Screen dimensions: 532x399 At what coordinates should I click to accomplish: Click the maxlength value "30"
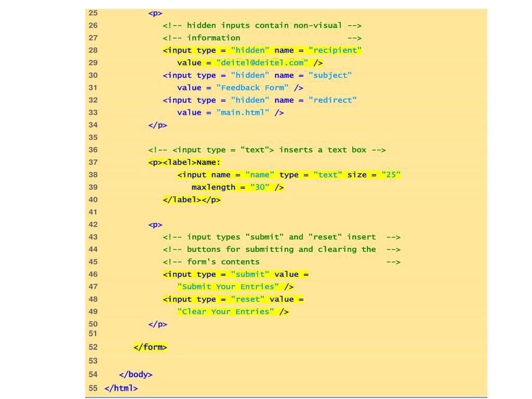tap(260, 187)
